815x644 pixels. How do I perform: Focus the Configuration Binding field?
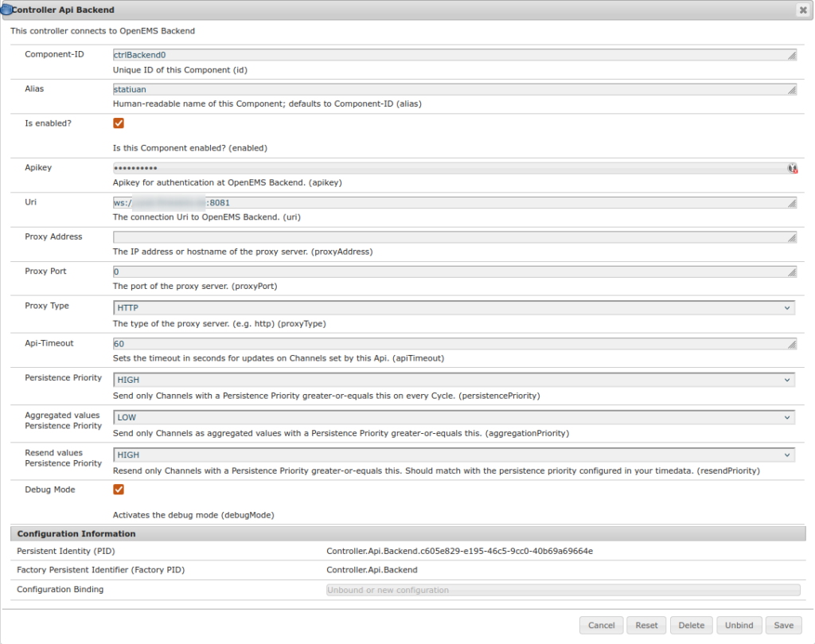(563, 590)
